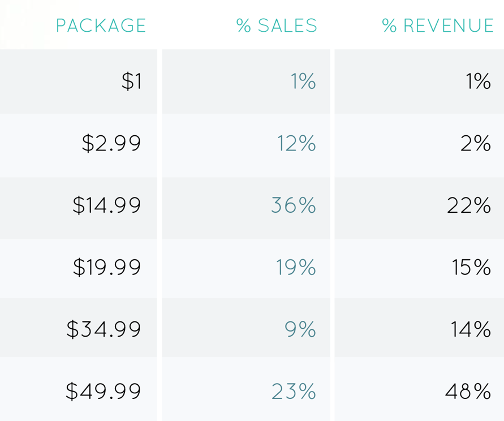Click the % REVENUE column header
504x421 pixels.
pos(438,26)
